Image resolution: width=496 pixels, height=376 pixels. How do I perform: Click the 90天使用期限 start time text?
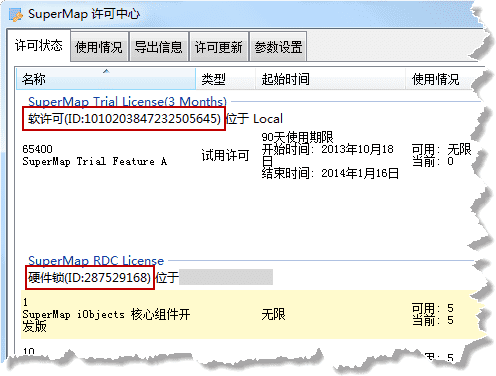(297, 137)
